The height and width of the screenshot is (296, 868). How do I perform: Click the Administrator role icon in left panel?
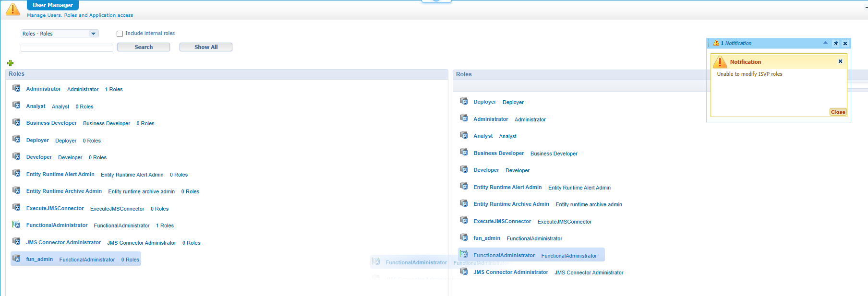[16, 88]
